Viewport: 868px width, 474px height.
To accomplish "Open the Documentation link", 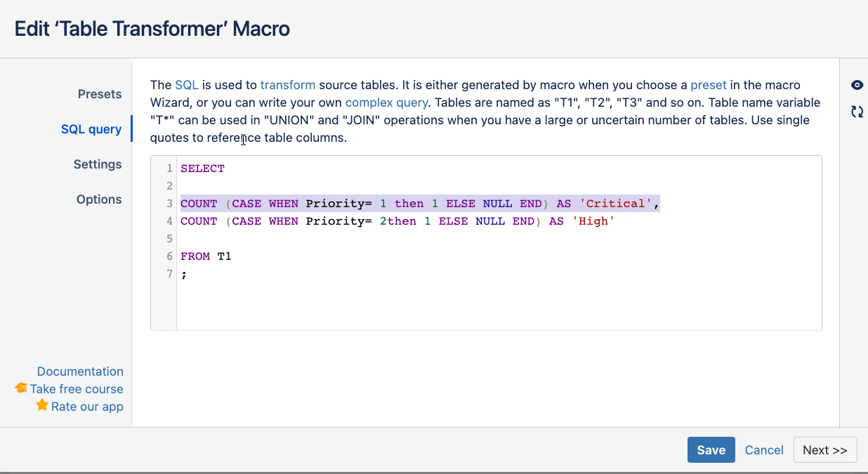I will click(80, 371).
